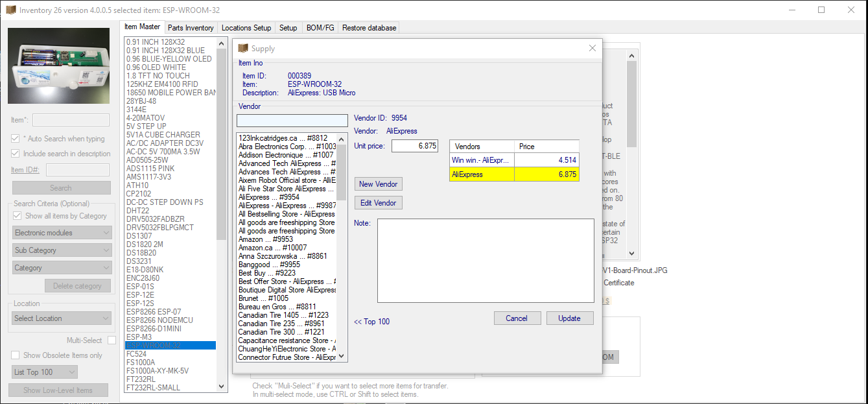Screen dimensions: 868x404
Task: Click Show Low-Level Items button
Action: click(58, 390)
